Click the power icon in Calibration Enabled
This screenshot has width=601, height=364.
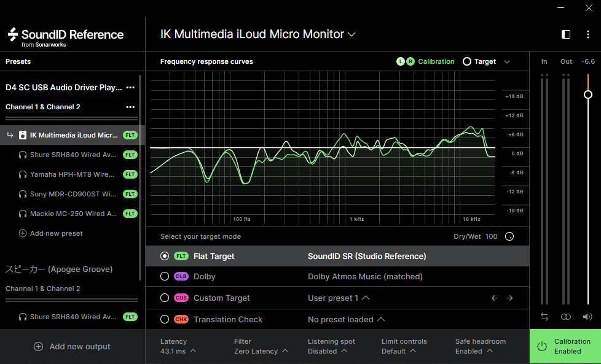tap(542, 346)
